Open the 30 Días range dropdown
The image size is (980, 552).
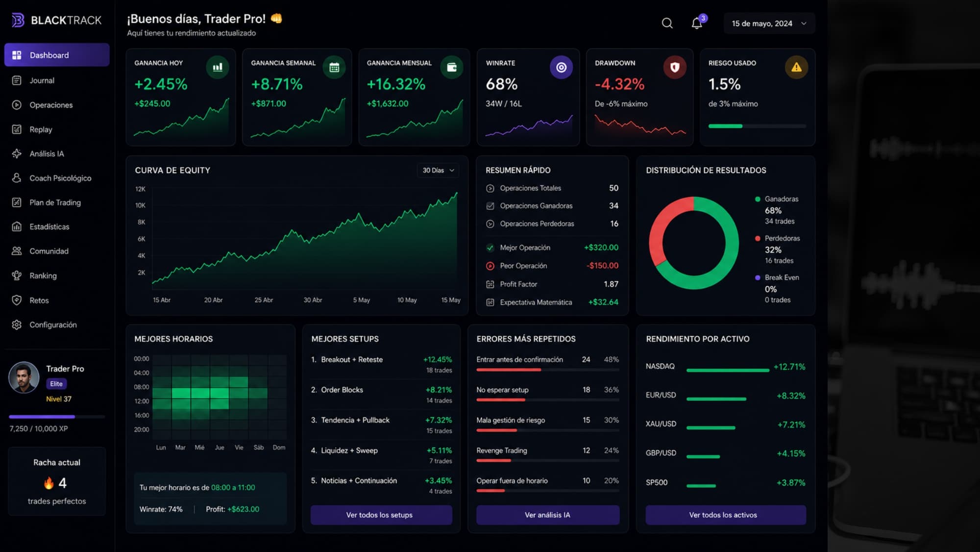tap(438, 170)
